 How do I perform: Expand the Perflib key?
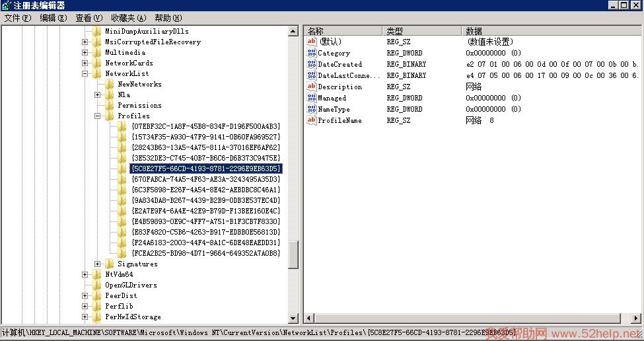pyautogui.click(x=85, y=307)
